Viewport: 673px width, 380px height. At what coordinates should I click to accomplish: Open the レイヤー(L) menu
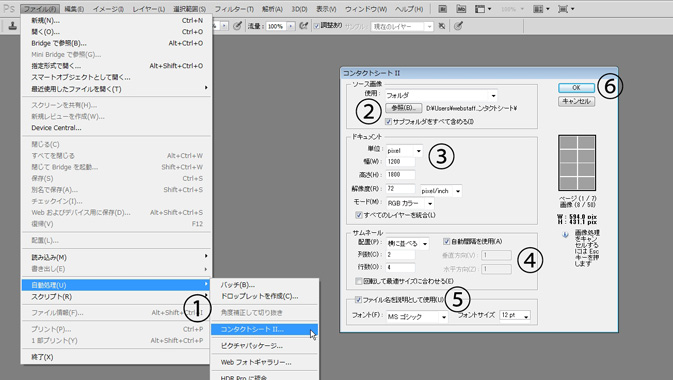pyautogui.click(x=149, y=9)
